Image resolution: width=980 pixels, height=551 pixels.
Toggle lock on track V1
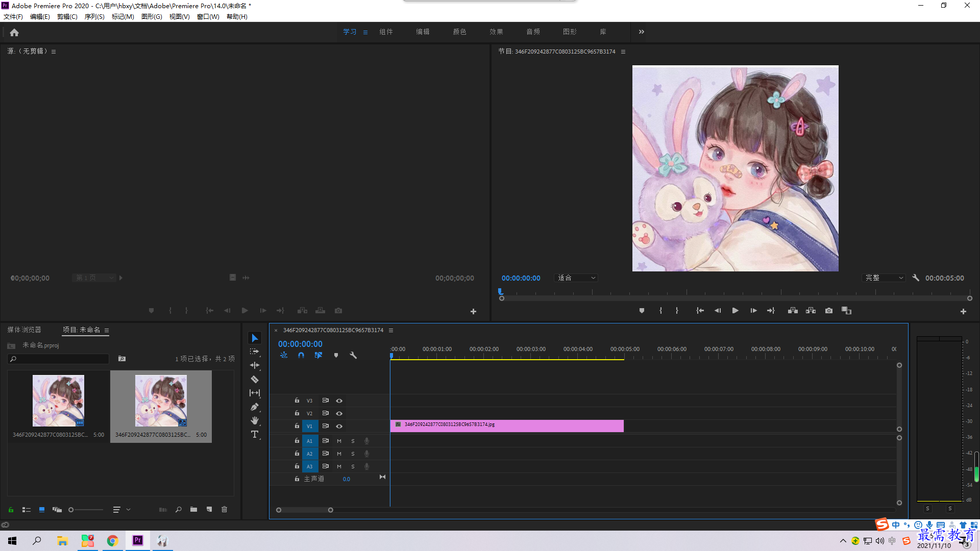tap(297, 425)
